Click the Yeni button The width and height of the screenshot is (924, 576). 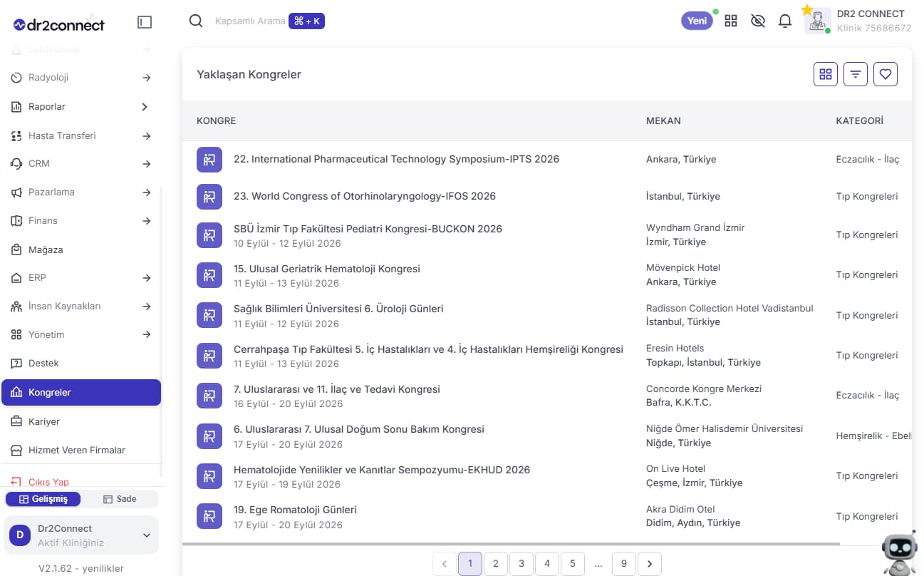[697, 21]
